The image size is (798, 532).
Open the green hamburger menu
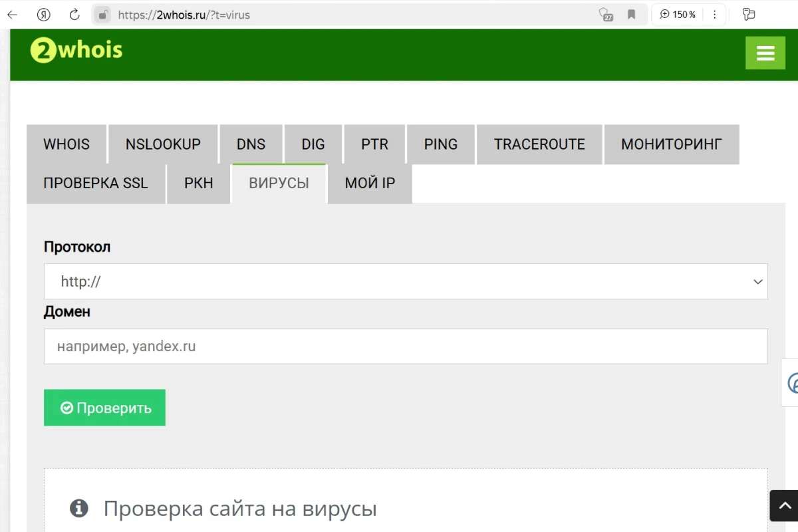click(x=765, y=53)
